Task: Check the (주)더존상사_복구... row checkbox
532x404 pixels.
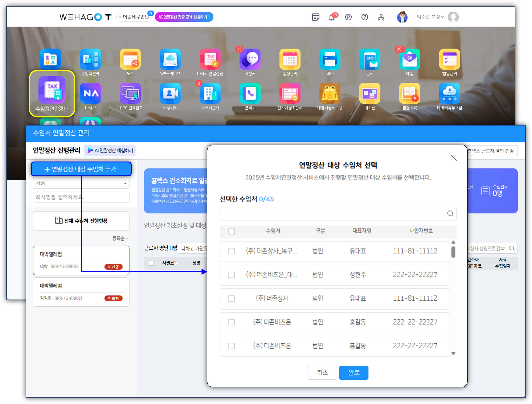Action: click(231, 251)
